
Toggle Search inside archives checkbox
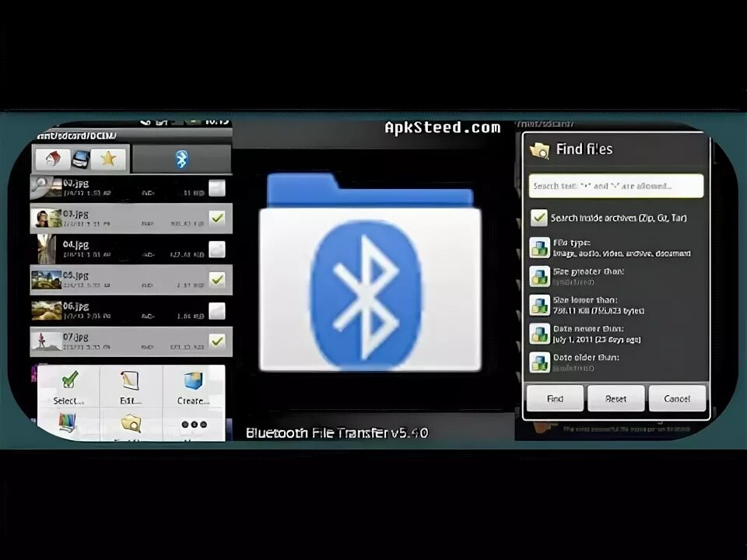pyautogui.click(x=539, y=218)
